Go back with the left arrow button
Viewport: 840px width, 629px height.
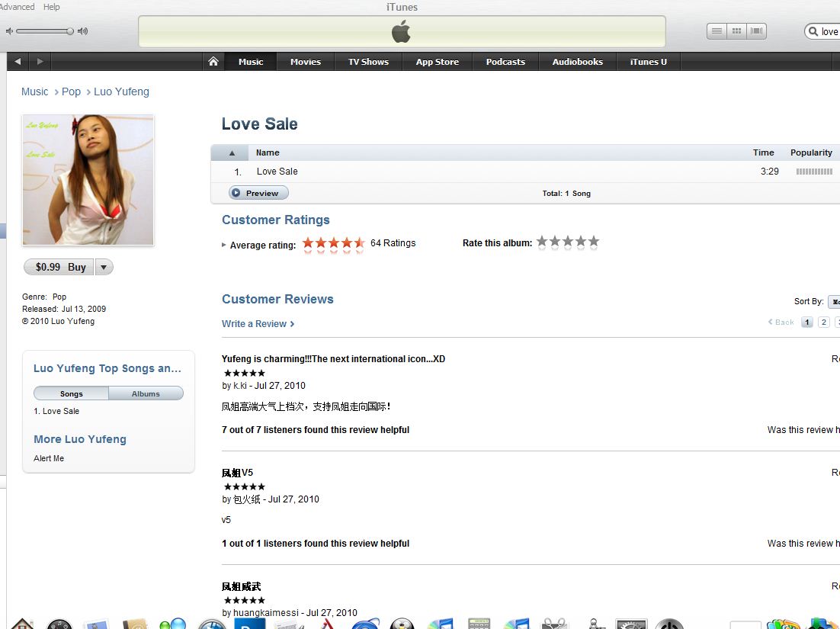18,62
